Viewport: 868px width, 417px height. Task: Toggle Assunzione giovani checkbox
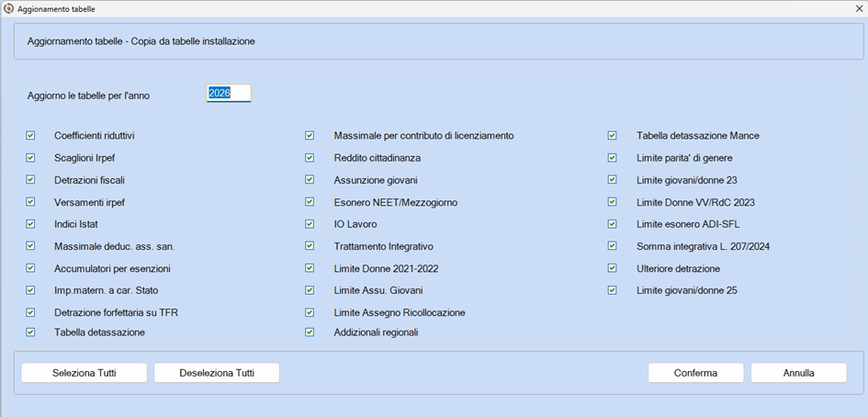pyautogui.click(x=310, y=179)
